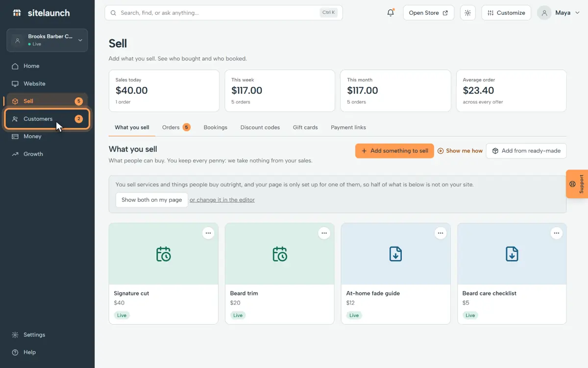Open more options for Signature cut card
The height and width of the screenshot is (368, 588).
208,233
